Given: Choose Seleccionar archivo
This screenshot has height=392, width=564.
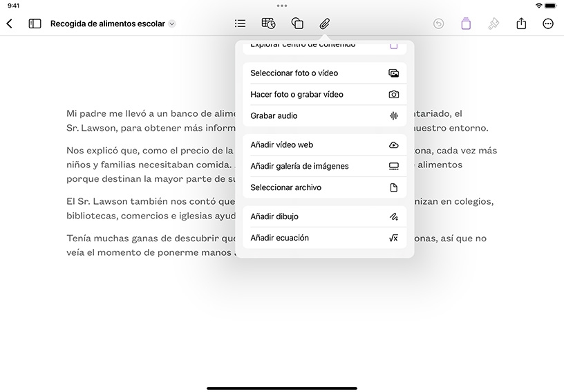Looking at the screenshot, I should pyautogui.click(x=324, y=187).
